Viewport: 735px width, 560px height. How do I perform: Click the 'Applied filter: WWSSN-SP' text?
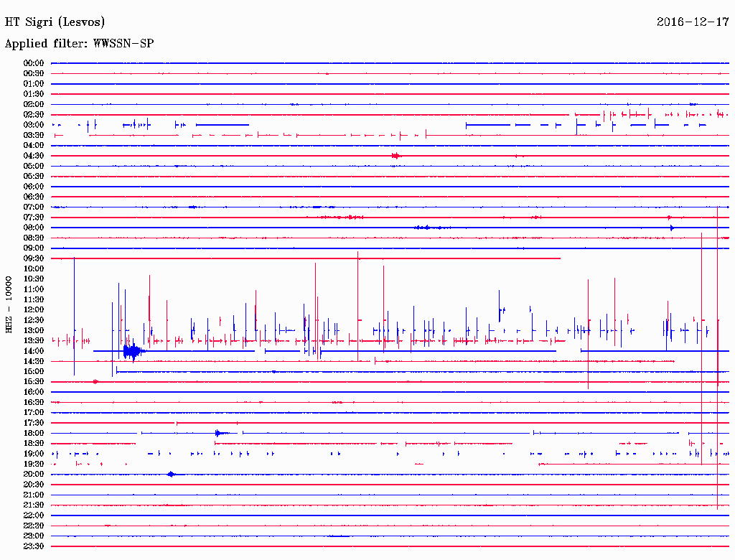(x=79, y=44)
